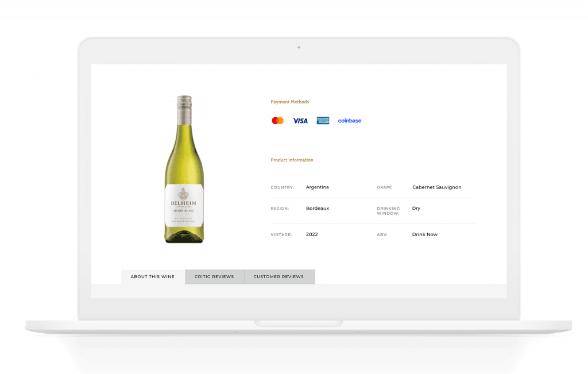The height and width of the screenshot is (374, 588).
Task: Select the Drink Now value text
Action: pyautogui.click(x=425, y=234)
